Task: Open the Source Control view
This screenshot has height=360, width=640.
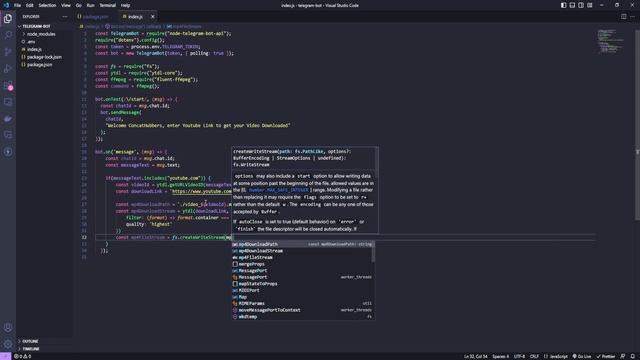Action: pos(8,52)
